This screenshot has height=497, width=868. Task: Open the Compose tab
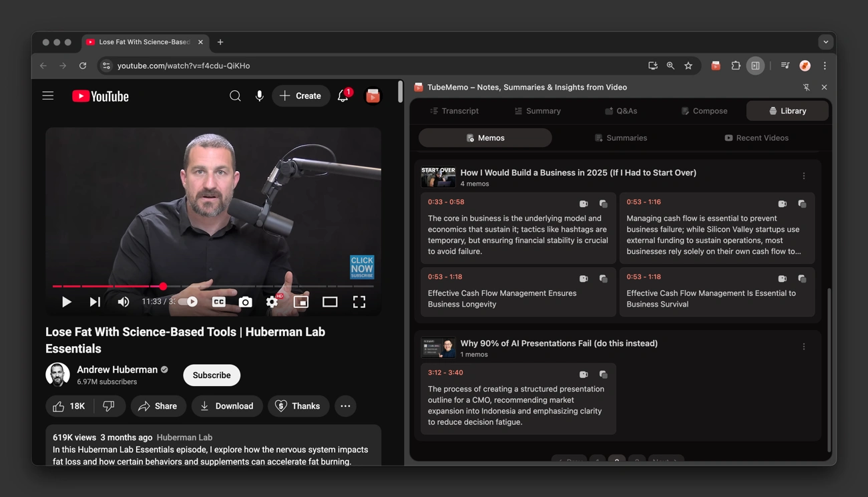[704, 111]
